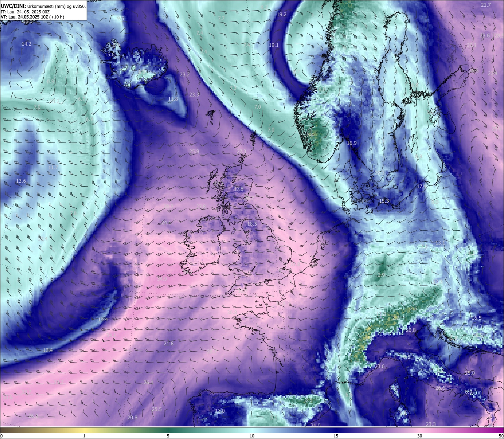This screenshot has height=439, width=504.
Task: Click the colorbar tick label 5
Action: [x=168, y=436]
